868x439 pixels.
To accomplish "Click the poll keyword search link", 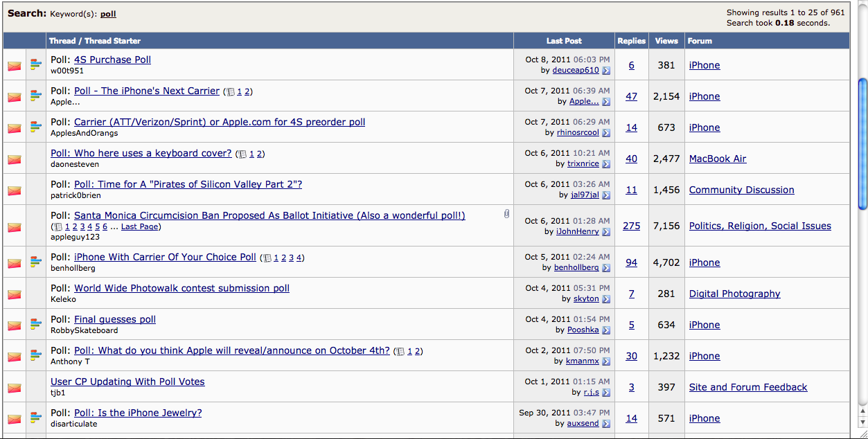I will click(x=108, y=14).
